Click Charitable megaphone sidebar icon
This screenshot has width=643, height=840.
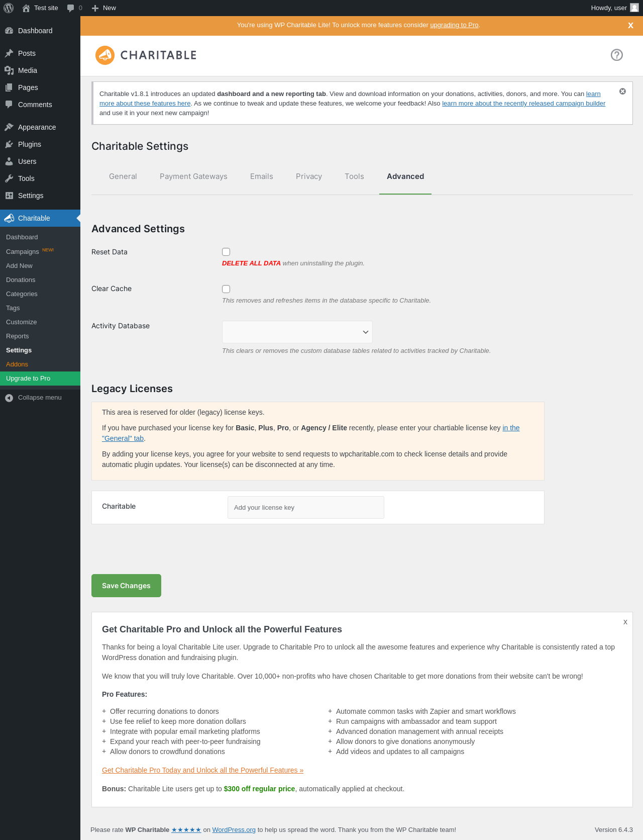[9, 218]
